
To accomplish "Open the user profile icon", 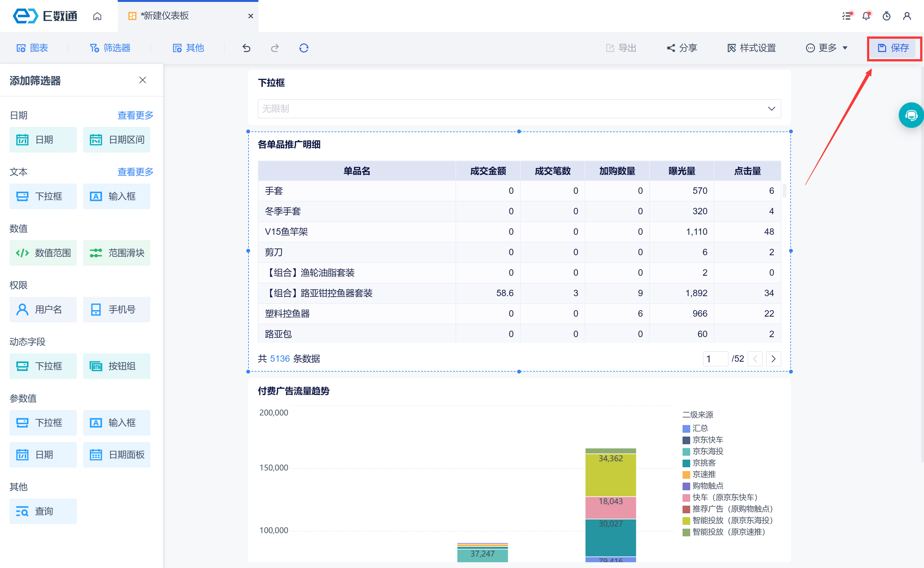I will (907, 16).
